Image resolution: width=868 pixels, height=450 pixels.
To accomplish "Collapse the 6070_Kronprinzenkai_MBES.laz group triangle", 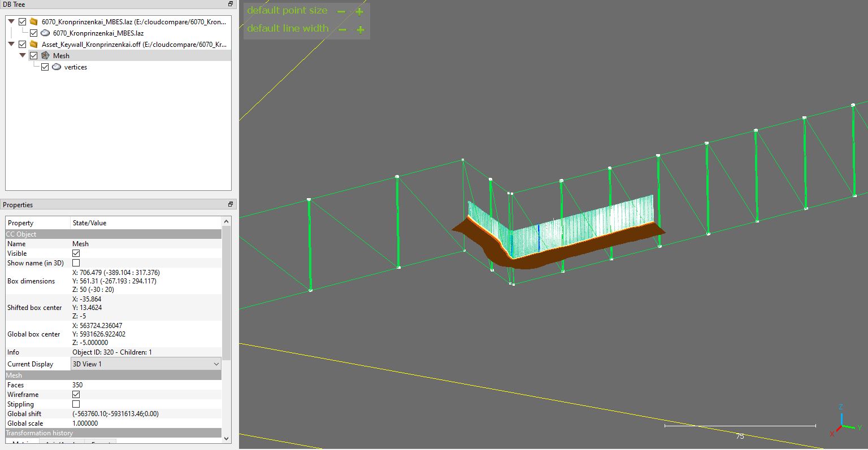I will coord(11,21).
